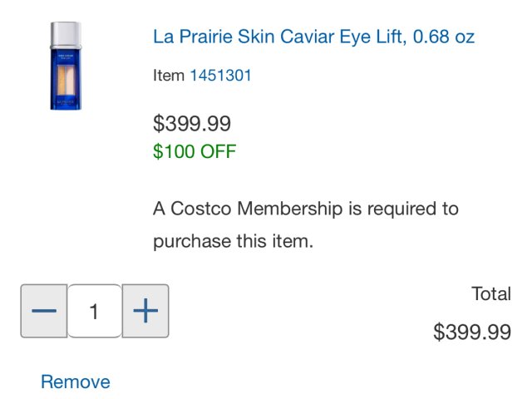View product details via the blue title

313,37
